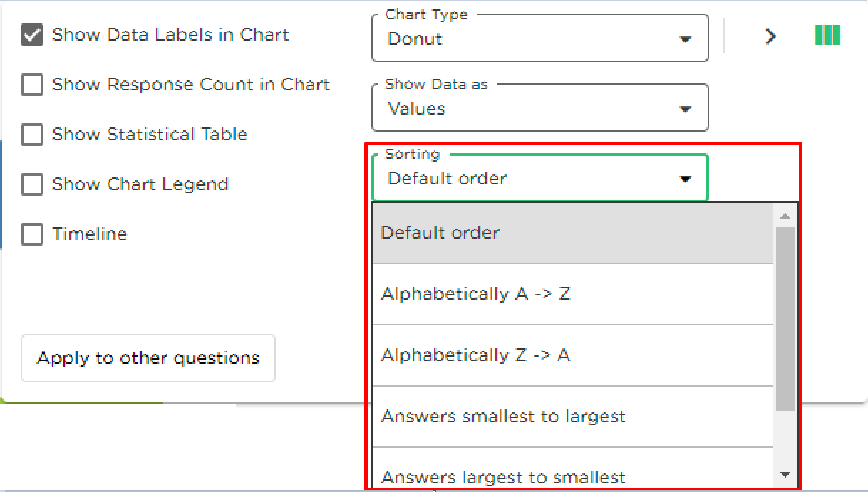Enable Show Response Count in Chart

point(32,85)
